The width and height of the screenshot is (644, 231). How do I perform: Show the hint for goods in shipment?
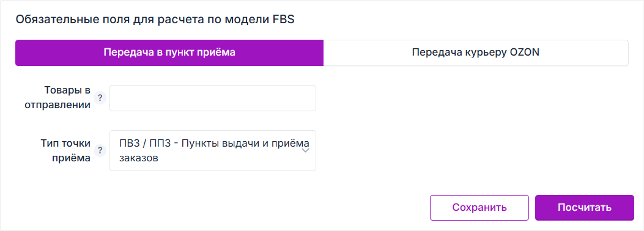tap(100, 98)
